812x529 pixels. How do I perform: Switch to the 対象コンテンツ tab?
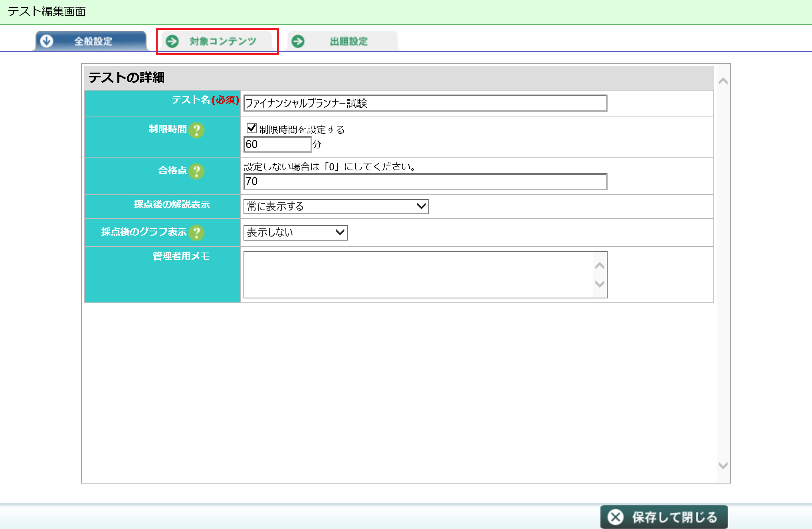click(217, 41)
